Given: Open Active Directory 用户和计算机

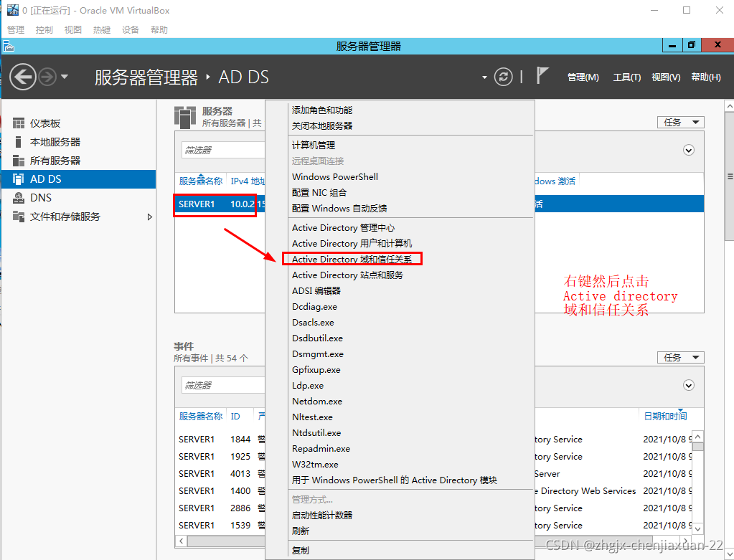Looking at the screenshot, I should pyautogui.click(x=352, y=244).
